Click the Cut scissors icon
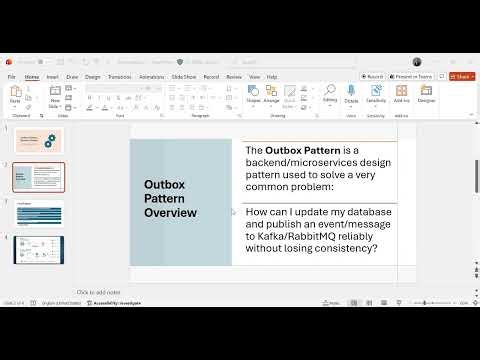Viewport: 480px width, 360px height. pos(28,89)
